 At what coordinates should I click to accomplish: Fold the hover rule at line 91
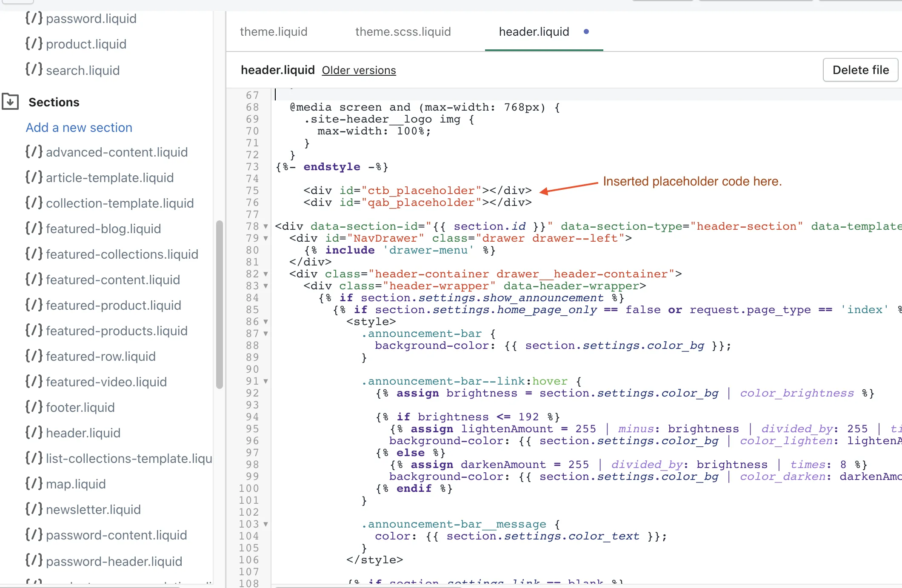point(265,381)
